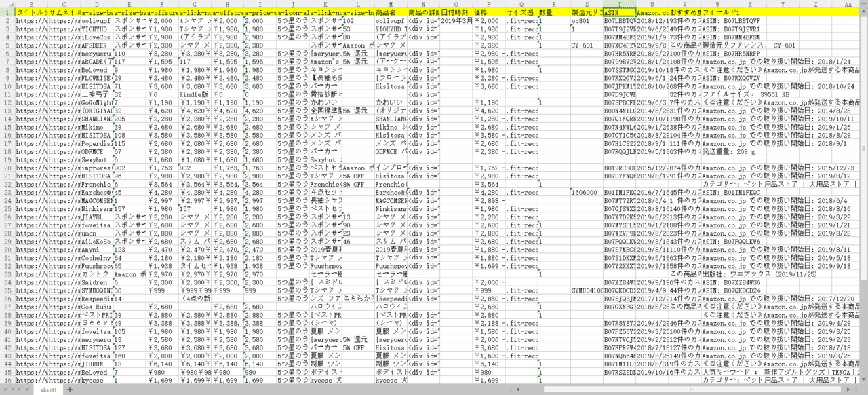Click the サイズ感 header cell
The height and width of the screenshot is (395, 868).
(x=523, y=12)
